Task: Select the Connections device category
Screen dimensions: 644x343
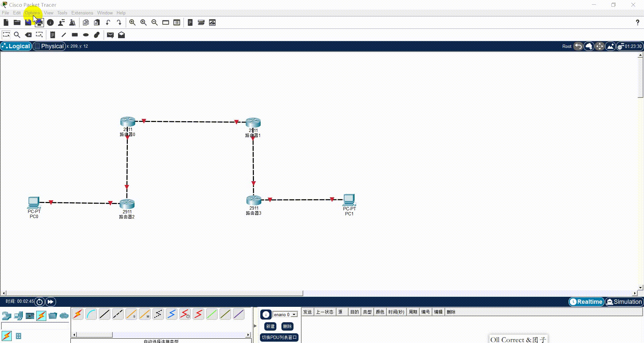Action: [41, 316]
